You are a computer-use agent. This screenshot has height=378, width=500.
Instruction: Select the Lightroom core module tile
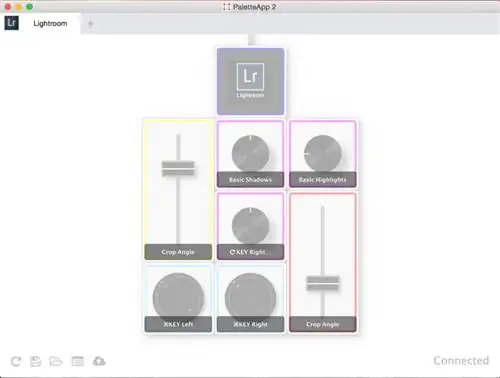pyautogui.click(x=250, y=81)
